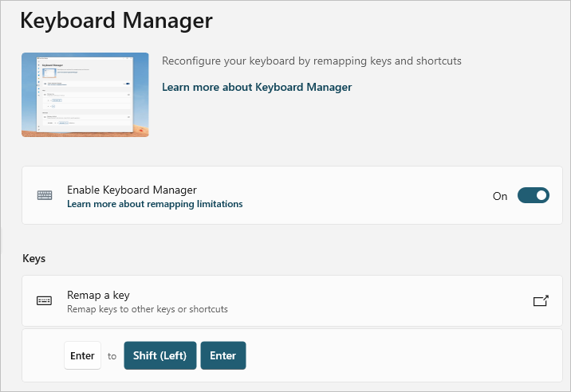571x392 pixels.
Task: Click the Reconfigure your keyboard description text
Action: click(312, 61)
